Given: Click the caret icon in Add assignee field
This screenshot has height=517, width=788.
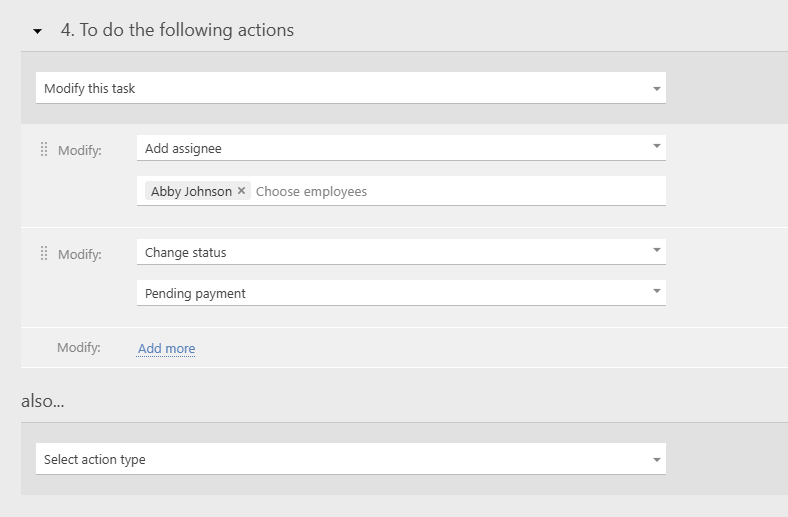Looking at the screenshot, I should [657, 147].
